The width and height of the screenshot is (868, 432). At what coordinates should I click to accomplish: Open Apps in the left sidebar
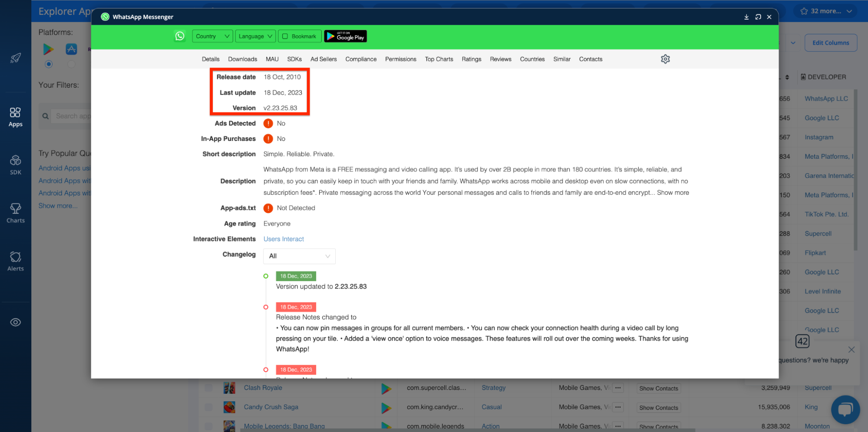point(16,117)
